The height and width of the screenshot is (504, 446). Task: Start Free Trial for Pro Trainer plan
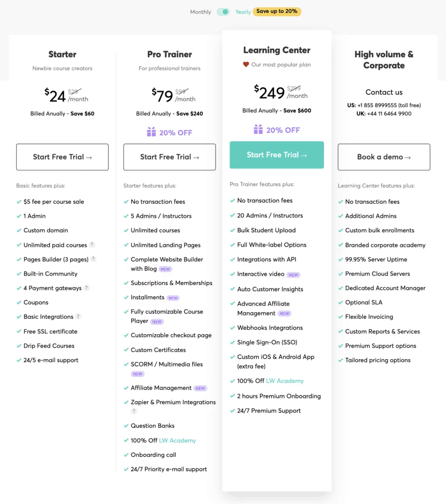169,157
